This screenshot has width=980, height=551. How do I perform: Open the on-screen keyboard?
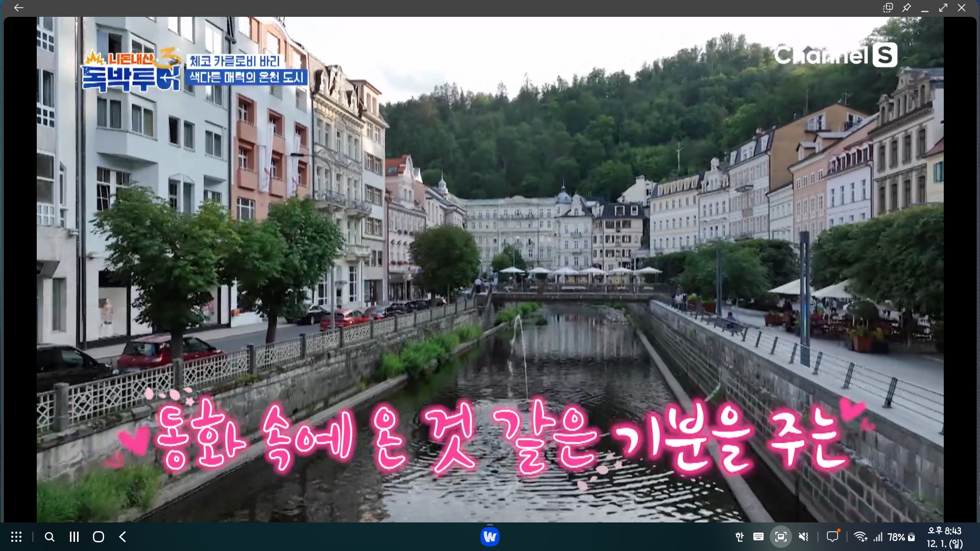[758, 537]
